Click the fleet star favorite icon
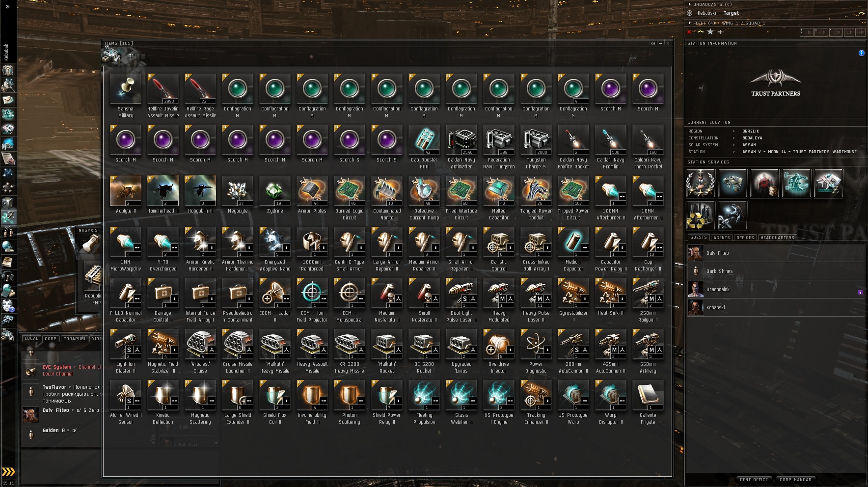 710,32
